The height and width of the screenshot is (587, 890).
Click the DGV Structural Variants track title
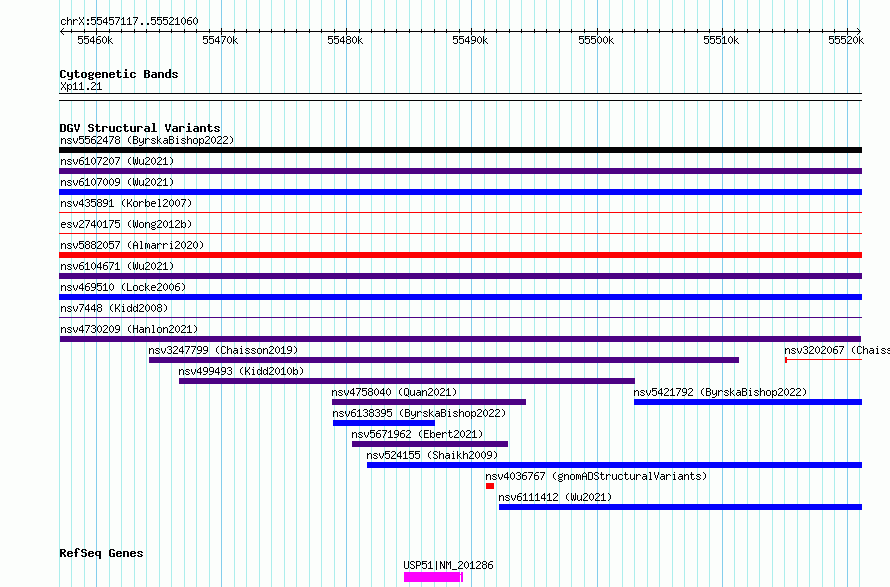[140, 128]
